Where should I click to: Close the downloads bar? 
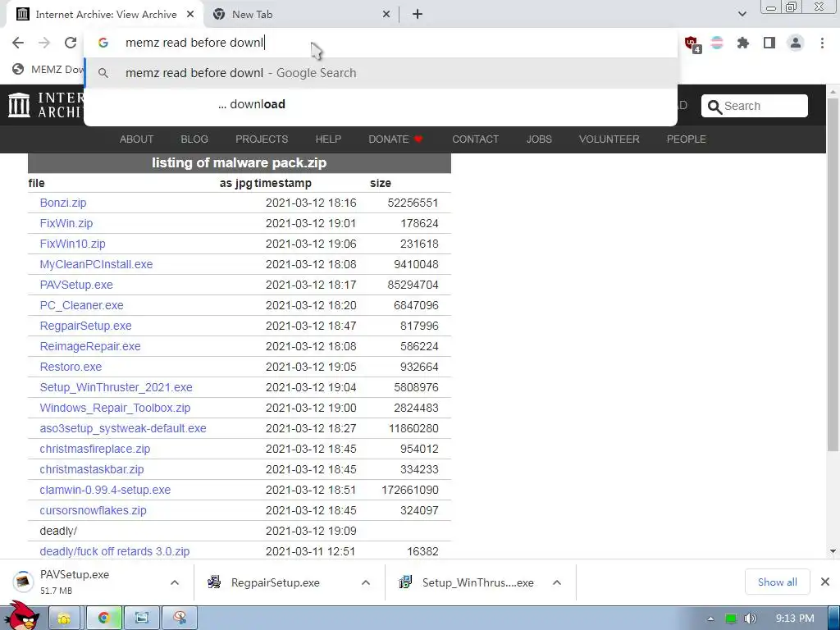(x=825, y=582)
